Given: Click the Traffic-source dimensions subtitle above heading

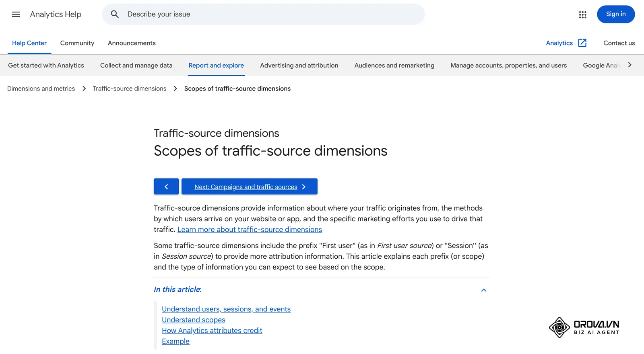Looking at the screenshot, I should [x=217, y=133].
